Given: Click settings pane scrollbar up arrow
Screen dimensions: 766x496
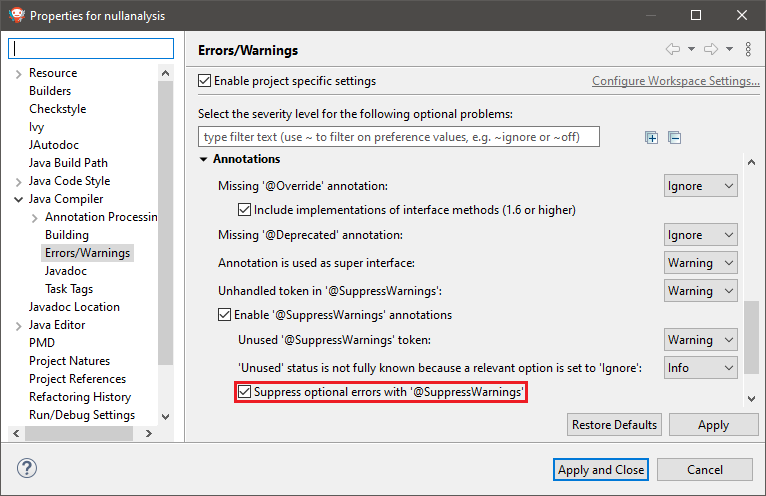Looking at the screenshot, I should coord(751,162).
